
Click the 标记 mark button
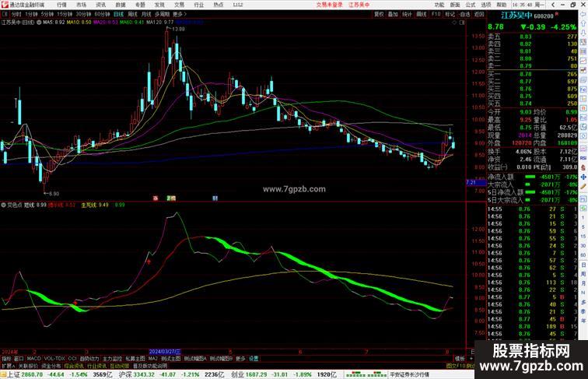coord(450,14)
